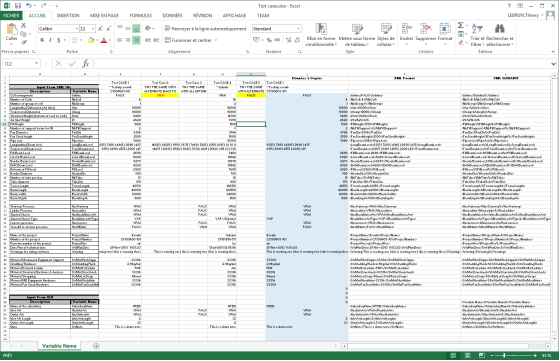The height and width of the screenshot is (361, 560).
Task: Open the font size dropdown
Action: point(93,29)
